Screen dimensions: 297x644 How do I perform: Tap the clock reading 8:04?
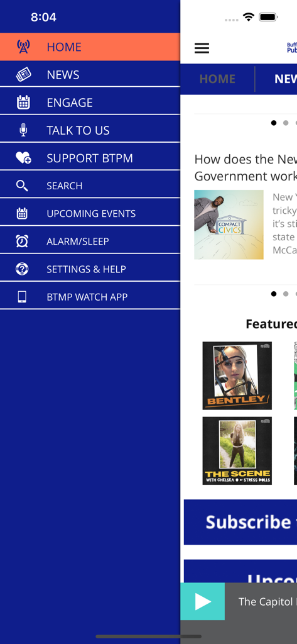click(43, 17)
